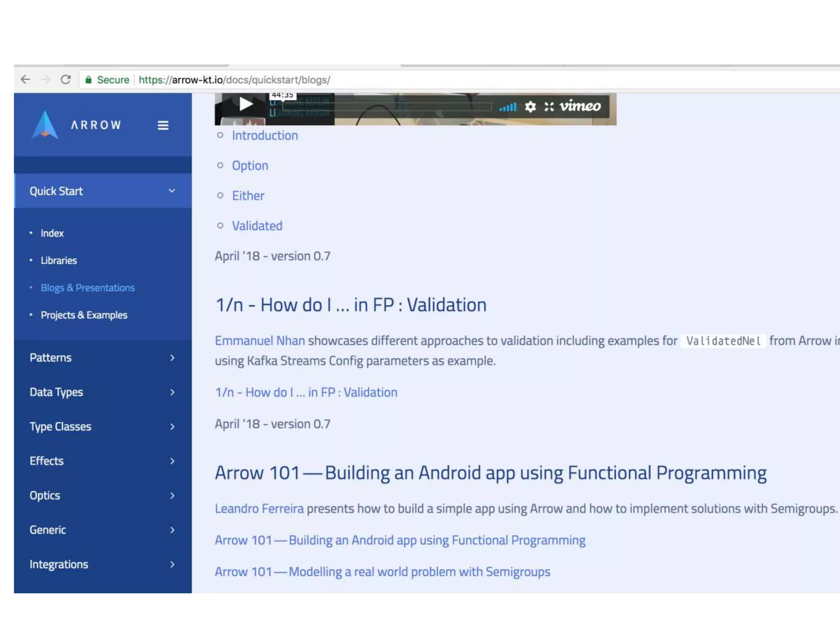This screenshot has height=630, width=840.
Task: Adjust the Vimeo volume bars
Action: coord(508,107)
